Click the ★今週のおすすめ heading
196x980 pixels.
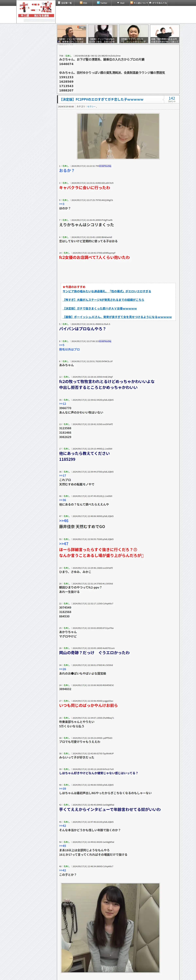pos(74,287)
